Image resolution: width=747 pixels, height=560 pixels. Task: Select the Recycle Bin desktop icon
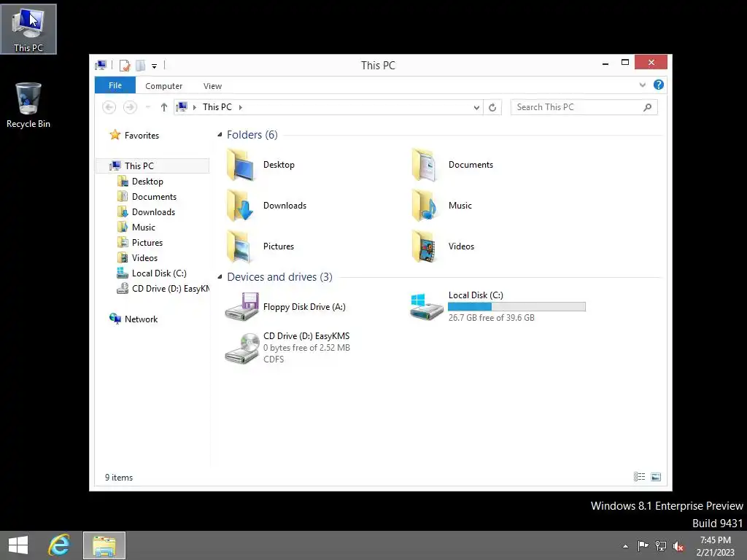coord(28,105)
